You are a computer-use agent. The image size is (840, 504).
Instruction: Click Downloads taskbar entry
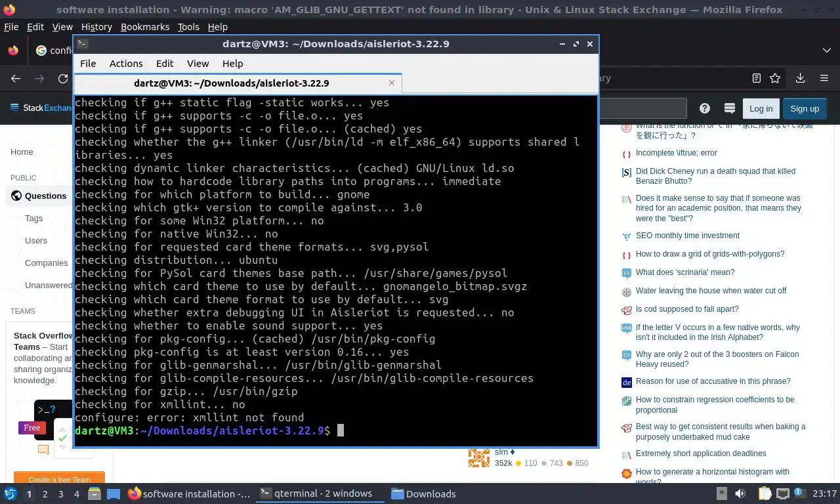(424, 493)
